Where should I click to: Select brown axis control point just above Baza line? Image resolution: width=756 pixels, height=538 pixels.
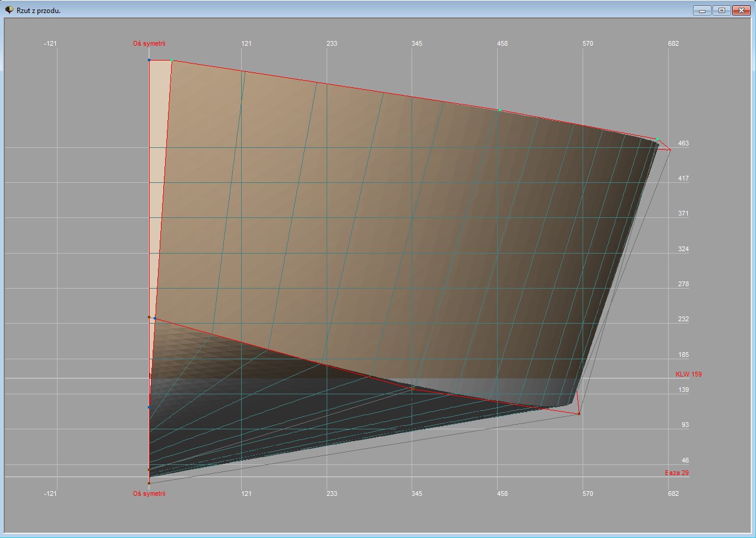149,470
